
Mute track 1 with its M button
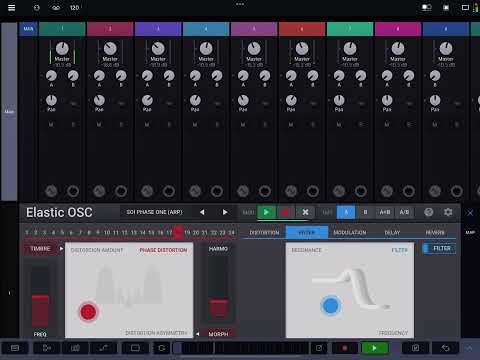51,125
